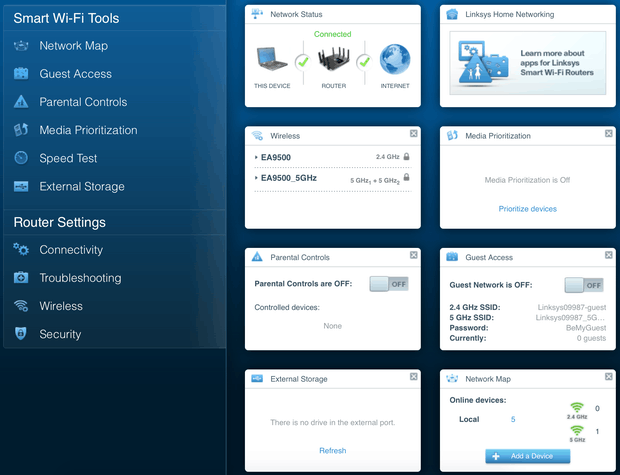Screen dimensions: 620x475
Task: Click the checkmark between device and router
Action: click(x=303, y=62)
